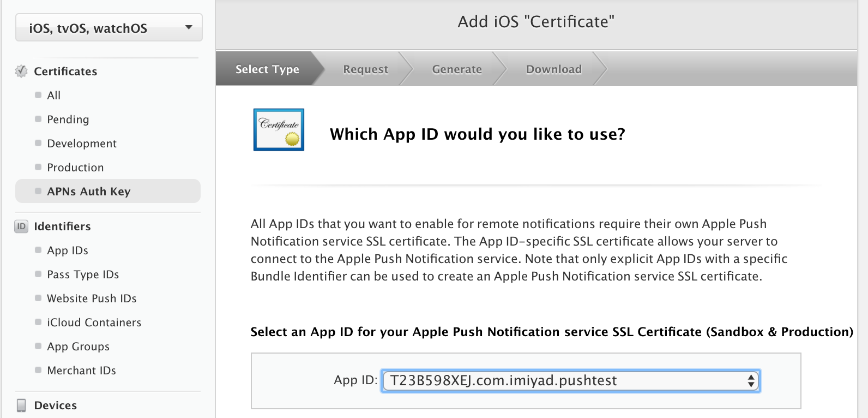
Task: Select APNs Auth Key in sidebar
Action: (108, 192)
